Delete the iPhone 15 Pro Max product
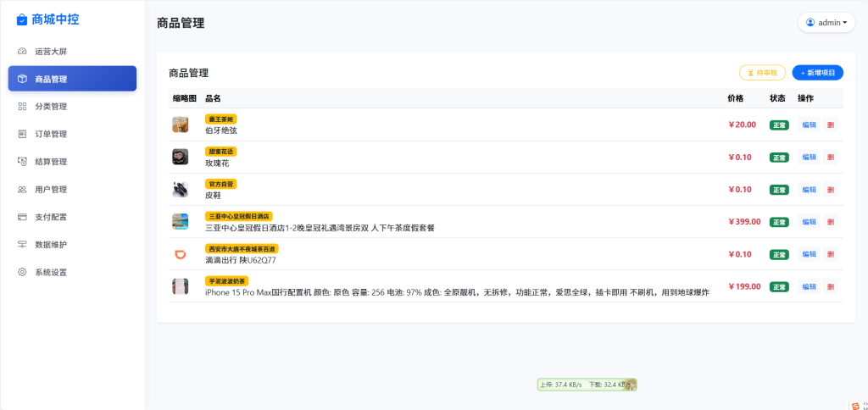868x410 pixels. tap(830, 286)
